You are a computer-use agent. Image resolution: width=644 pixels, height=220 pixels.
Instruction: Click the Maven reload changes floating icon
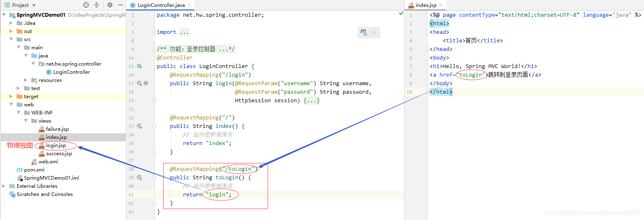point(364,32)
